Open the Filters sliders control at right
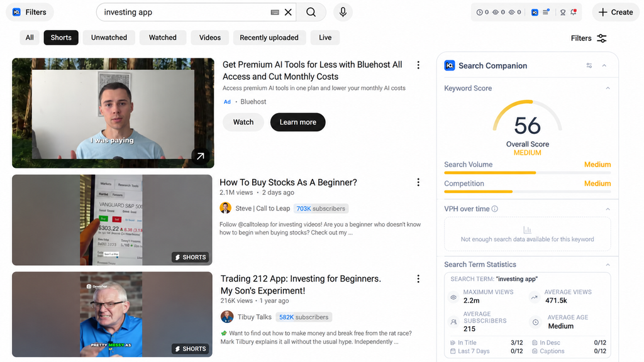This screenshot has width=644, height=362. pos(589,38)
